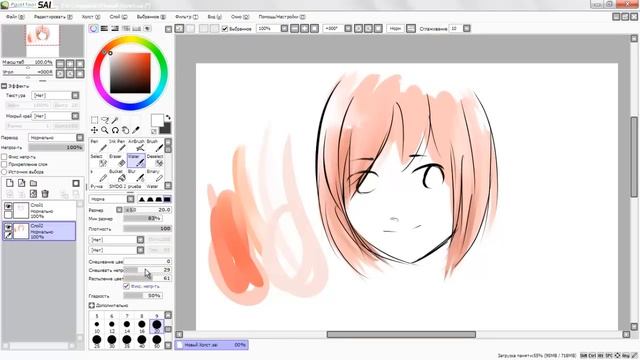Open the Canvas menu
This screenshot has width=640, height=360.
(91, 17)
